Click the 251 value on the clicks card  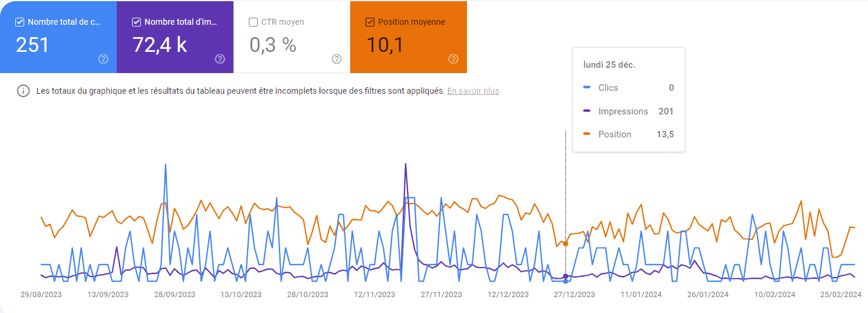point(32,45)
